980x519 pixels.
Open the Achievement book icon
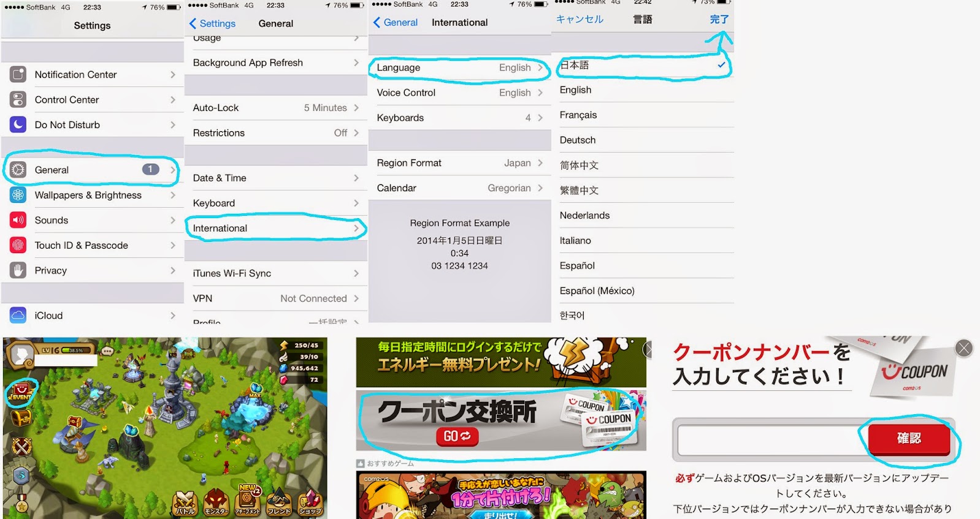248,501
